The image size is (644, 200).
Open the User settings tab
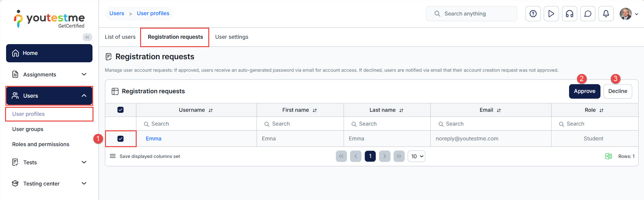click(x=232, y=37)
